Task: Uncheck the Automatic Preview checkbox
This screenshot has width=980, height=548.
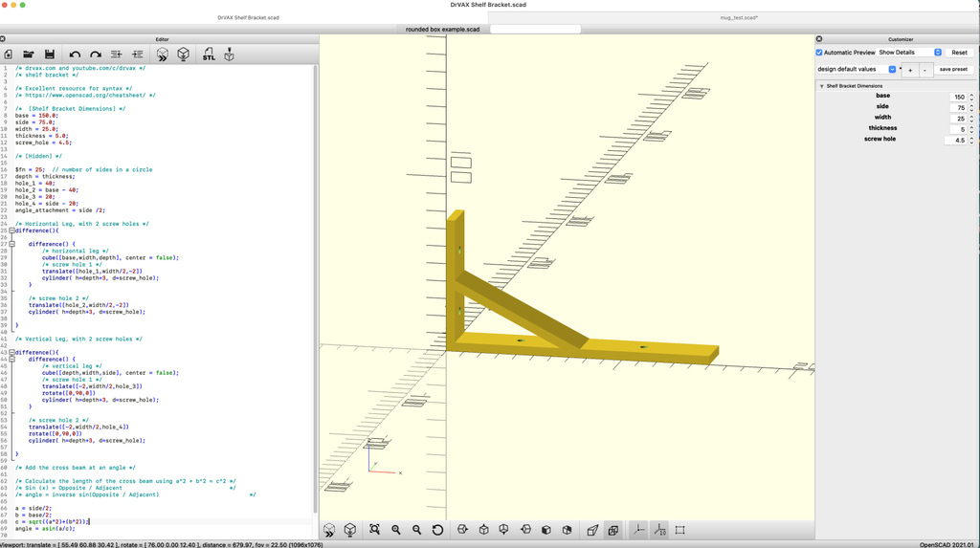Action: click(x=820, y=53)
